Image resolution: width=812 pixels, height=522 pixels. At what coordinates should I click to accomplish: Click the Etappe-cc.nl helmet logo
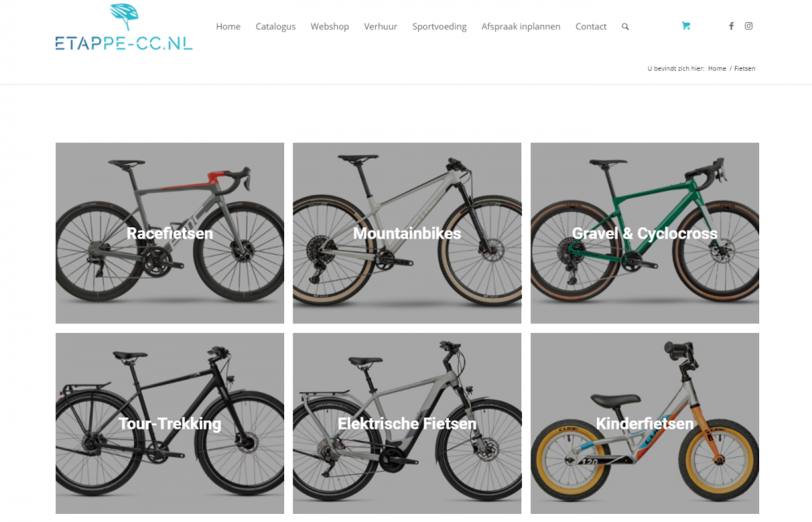(123, 27)
